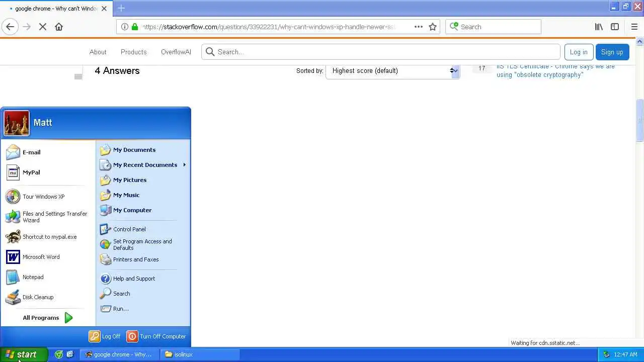Open the page actions three-dots menu
The width and height of the screenshot is (644, 362).
418,27
